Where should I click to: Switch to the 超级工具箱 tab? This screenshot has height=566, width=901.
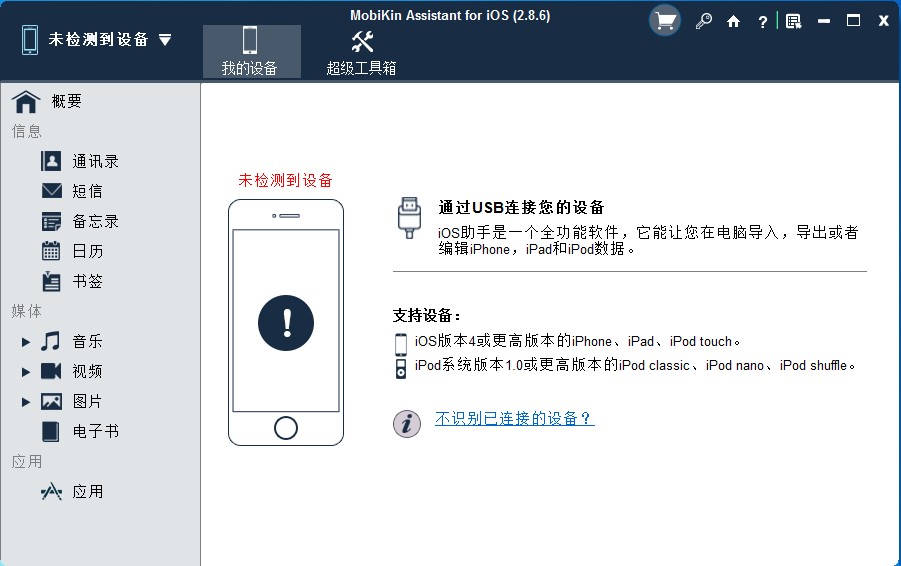coord(361,51)
